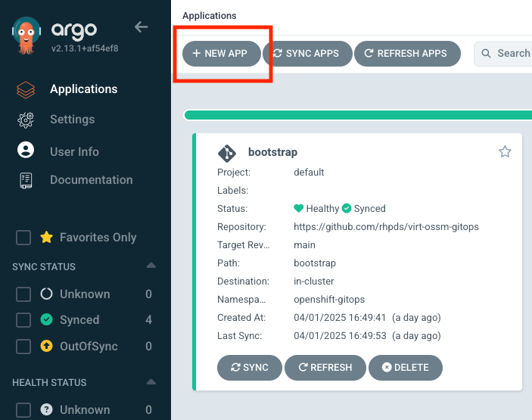
Task: Select the Settings sidebar item
Action: point(72,120)
